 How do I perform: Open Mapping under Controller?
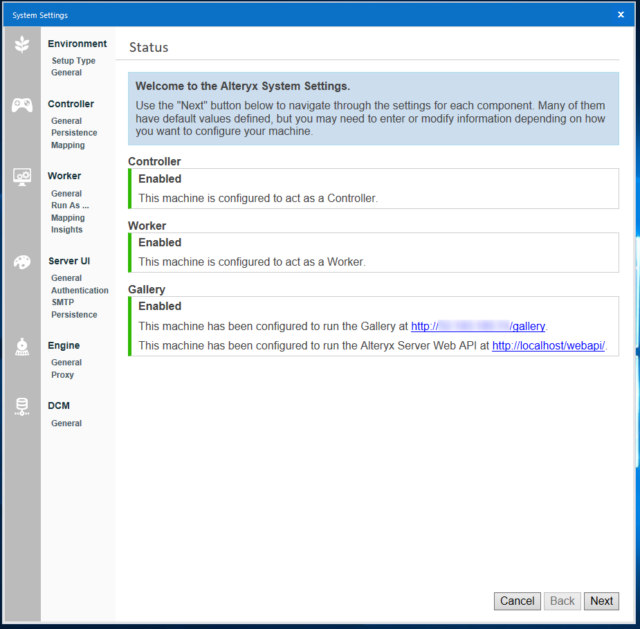coord(68,145)
